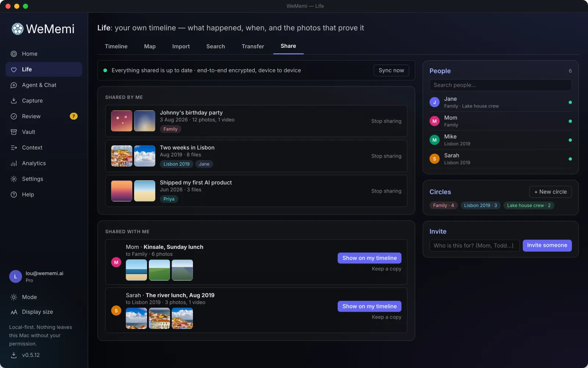
Task: Open the Context sidebar icon
Action: tap(14, 148)
